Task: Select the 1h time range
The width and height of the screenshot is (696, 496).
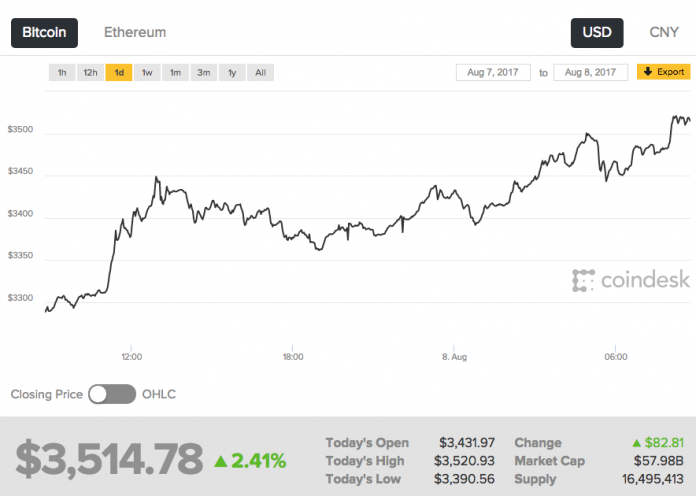Action: 62,72
